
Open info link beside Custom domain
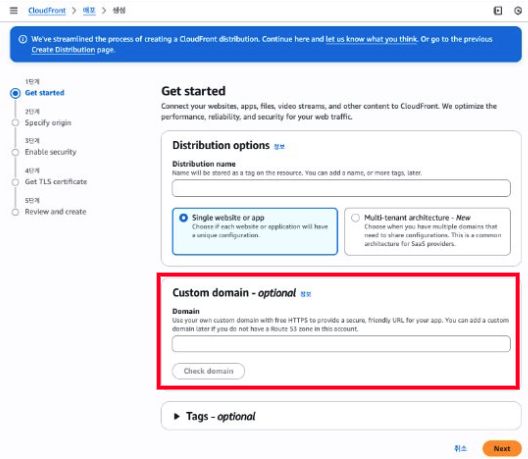(305, 294)
